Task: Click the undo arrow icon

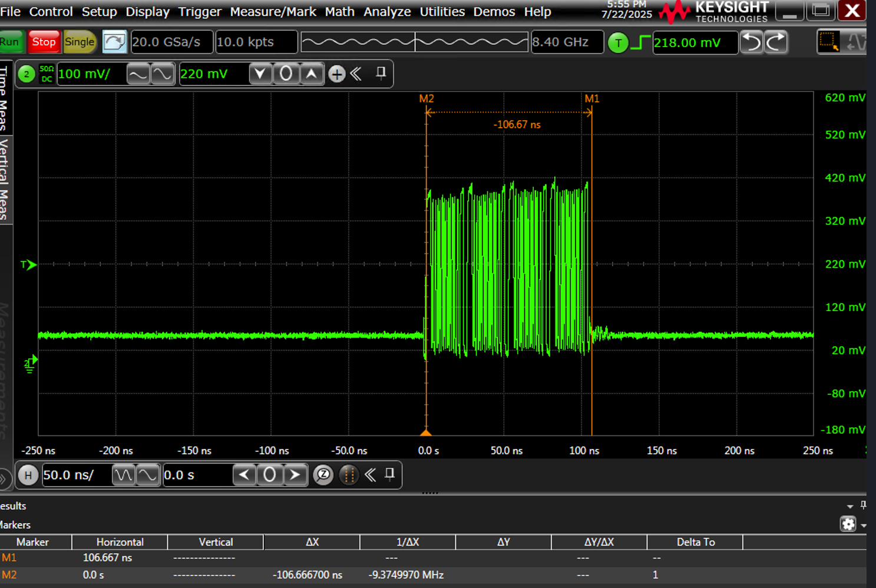Action: 751,42
